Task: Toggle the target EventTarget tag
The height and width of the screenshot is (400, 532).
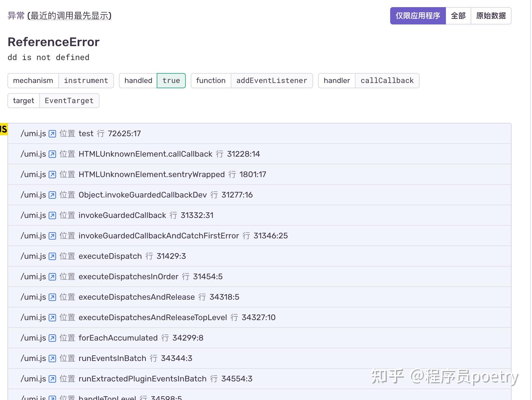Action: (69, 101)
